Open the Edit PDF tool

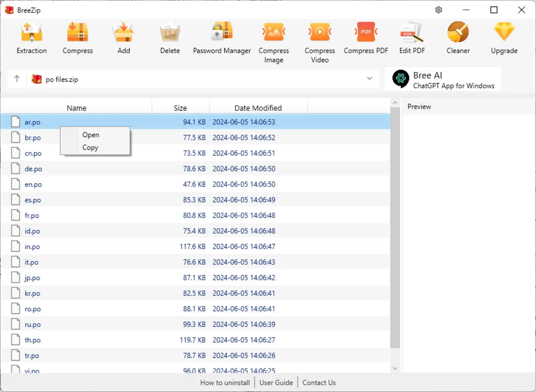[x=412, y=38]
